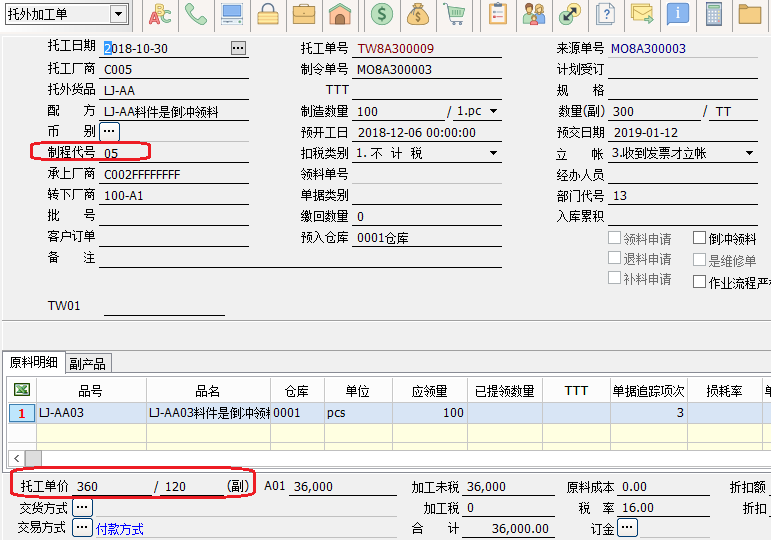Click the money bag toolbar icon
The height and width of the screenshot is (540, 771).
[418, 14]
